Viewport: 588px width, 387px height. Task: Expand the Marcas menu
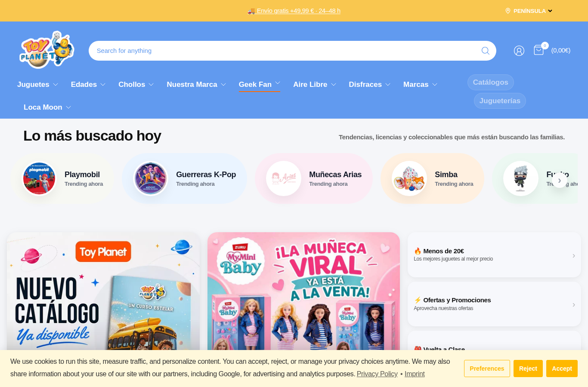[420, 85]
